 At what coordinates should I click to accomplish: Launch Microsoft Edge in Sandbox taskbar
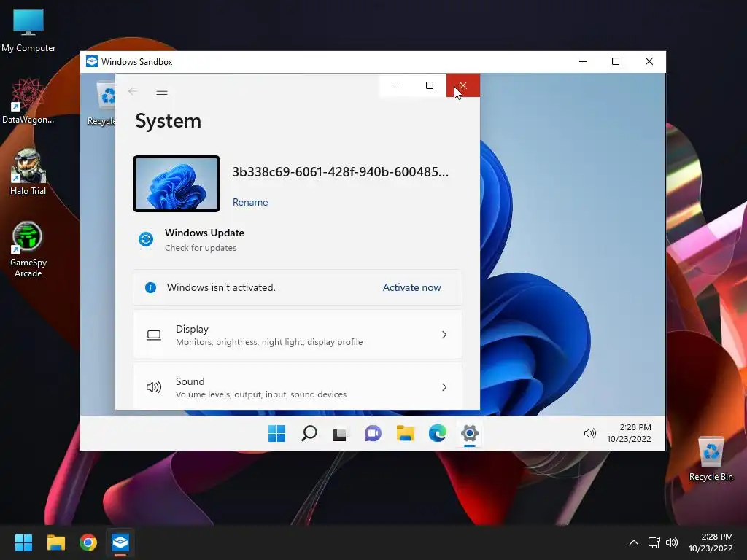(x=438, y=433)
